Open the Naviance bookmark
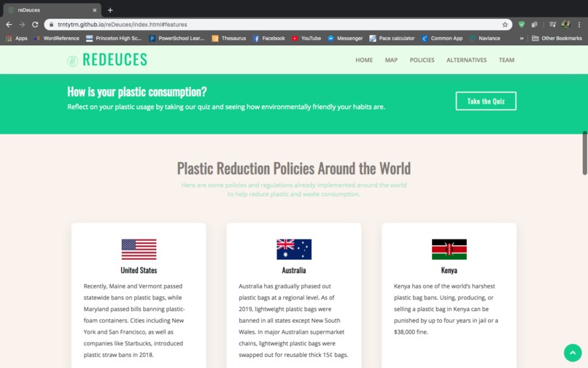 click(484, 38)
